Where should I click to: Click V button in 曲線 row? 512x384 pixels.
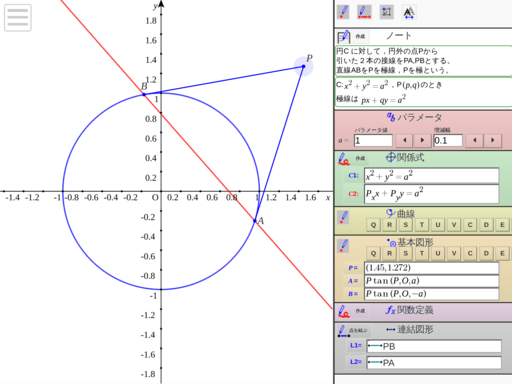pos(454,225)
